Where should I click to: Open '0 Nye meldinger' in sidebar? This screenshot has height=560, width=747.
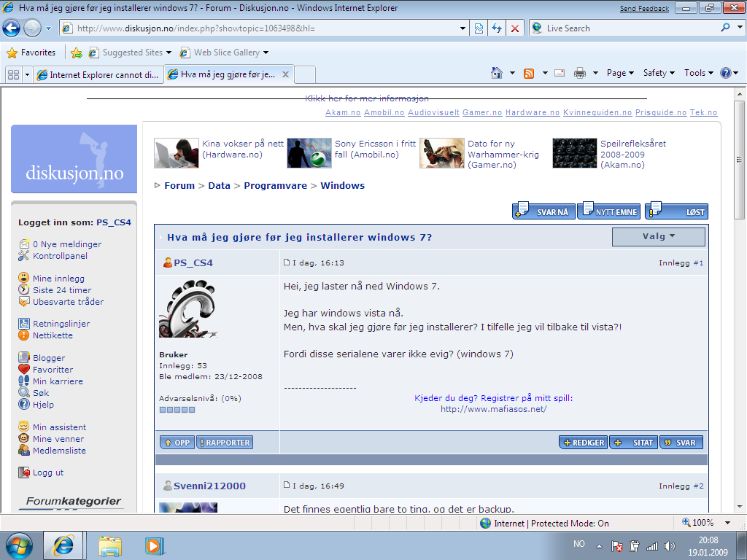click(66, 244)
